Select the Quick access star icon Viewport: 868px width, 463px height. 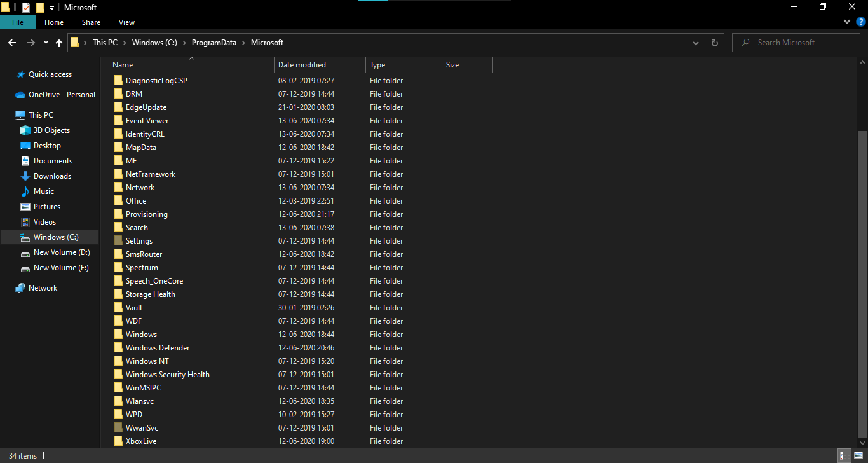pyautogui.click(x=21, y=74)
